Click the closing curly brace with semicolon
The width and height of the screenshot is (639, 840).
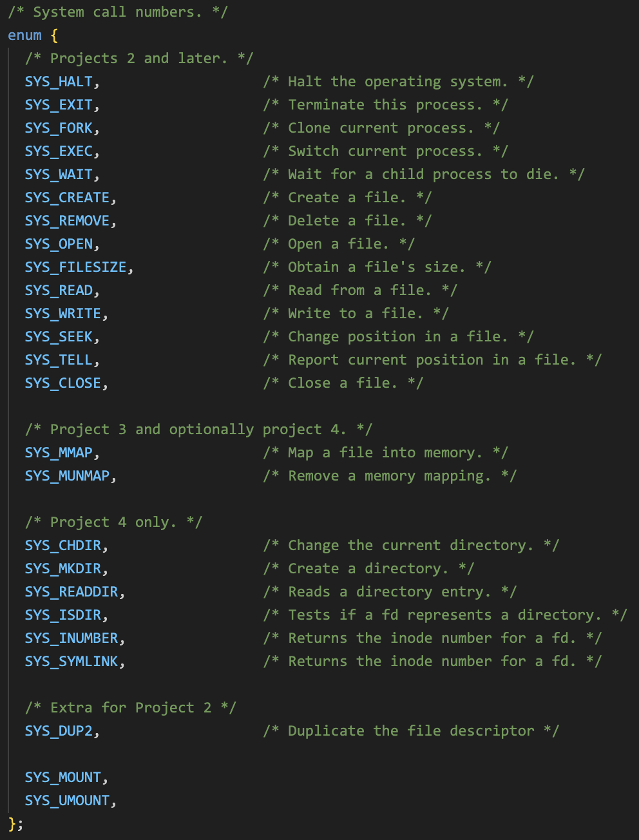(16, 824)
